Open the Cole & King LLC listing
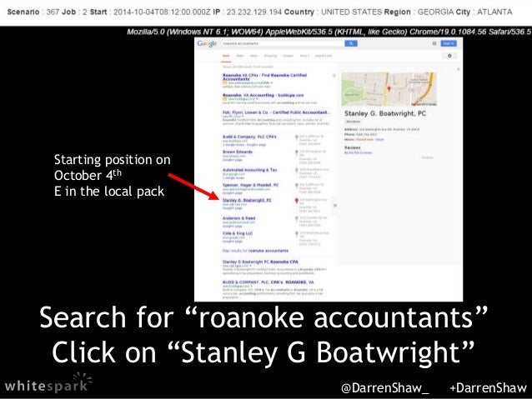This screenshot has width=532, height=399. pos(238,233)
